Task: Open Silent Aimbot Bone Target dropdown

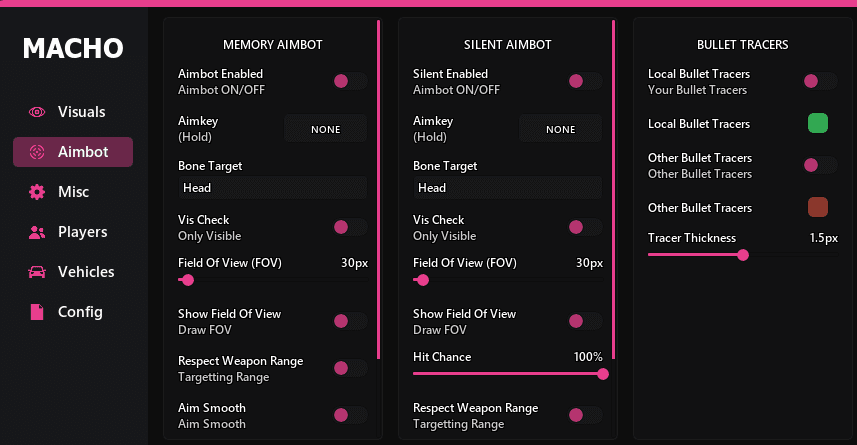Action: click(507, 188)
